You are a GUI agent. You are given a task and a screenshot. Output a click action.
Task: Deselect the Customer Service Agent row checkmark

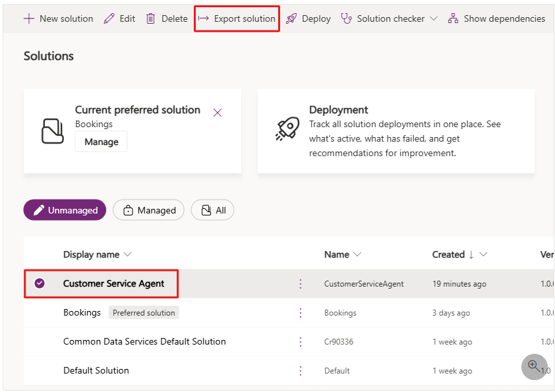40,283
